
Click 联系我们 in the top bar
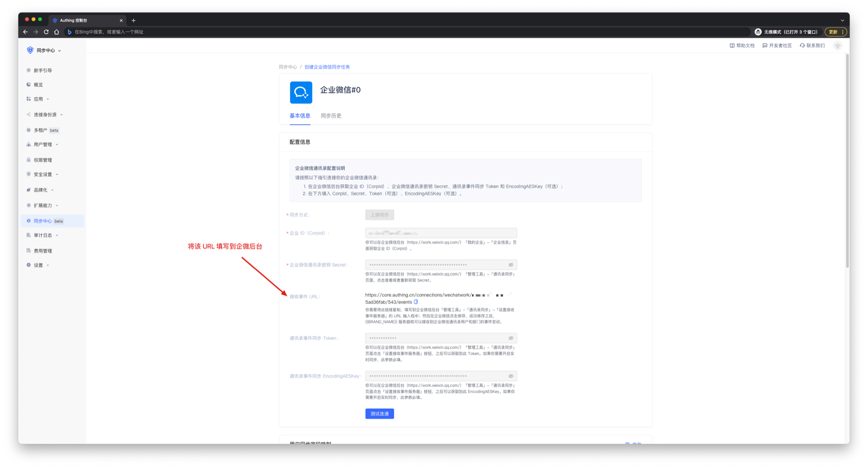point(812,46)
